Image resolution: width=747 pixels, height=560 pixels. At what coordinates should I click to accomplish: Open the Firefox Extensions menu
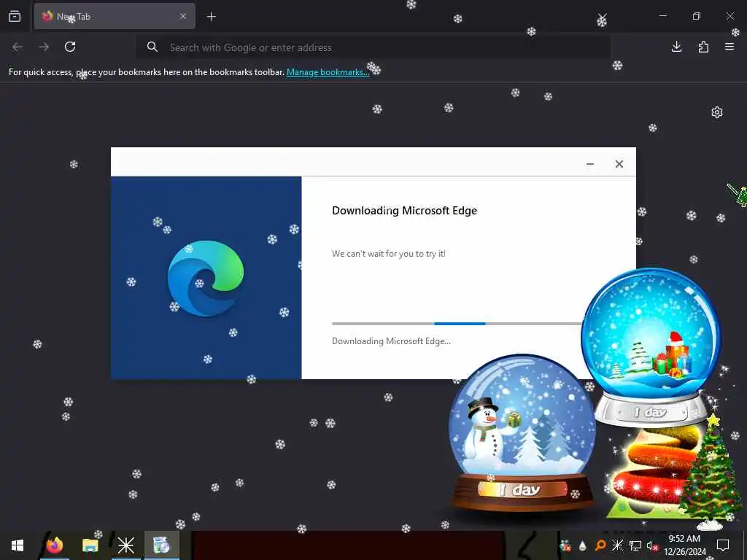tap(703, 47)
